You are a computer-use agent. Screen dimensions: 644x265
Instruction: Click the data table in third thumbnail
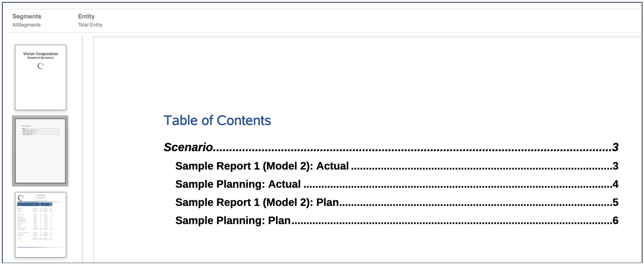pyautogui.click(x=35, y=221)
